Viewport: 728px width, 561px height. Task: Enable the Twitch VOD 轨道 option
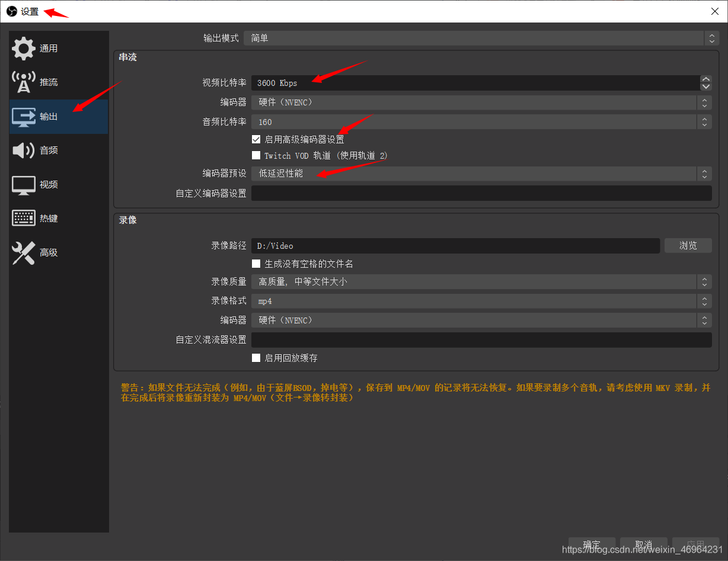point(256,155)
